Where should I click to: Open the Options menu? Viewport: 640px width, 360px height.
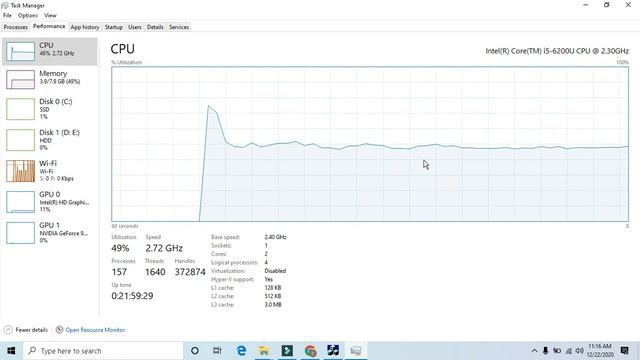pyautogui.click(x=28, y=16)
